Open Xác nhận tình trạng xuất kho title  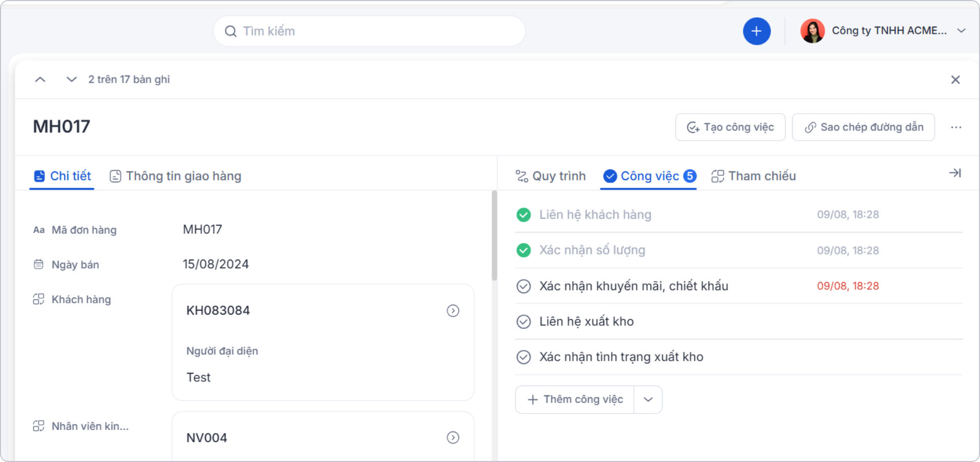click(x=621, y=357)
